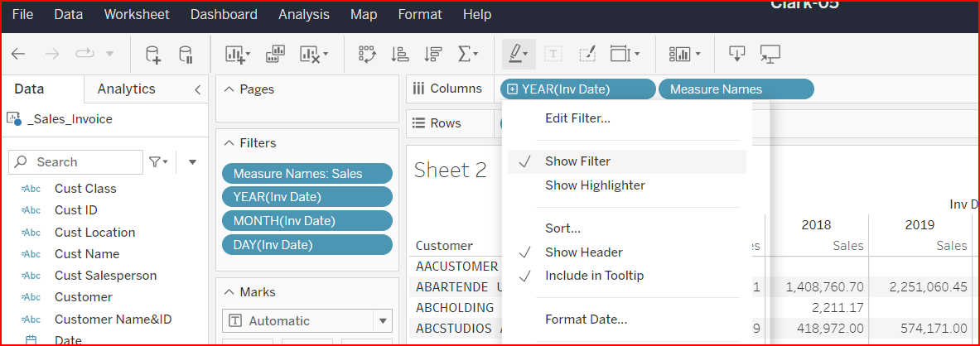Click the Presentation Mode icon
The width and height of the screenshot is (980, 346).
tap(770, 55)
